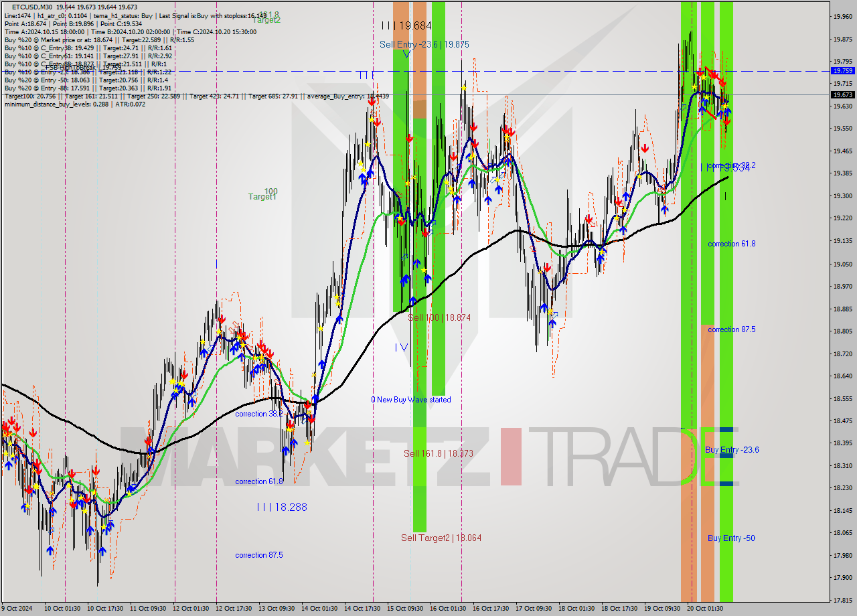Click the 17.900 price scale value

tap(842, 578)
